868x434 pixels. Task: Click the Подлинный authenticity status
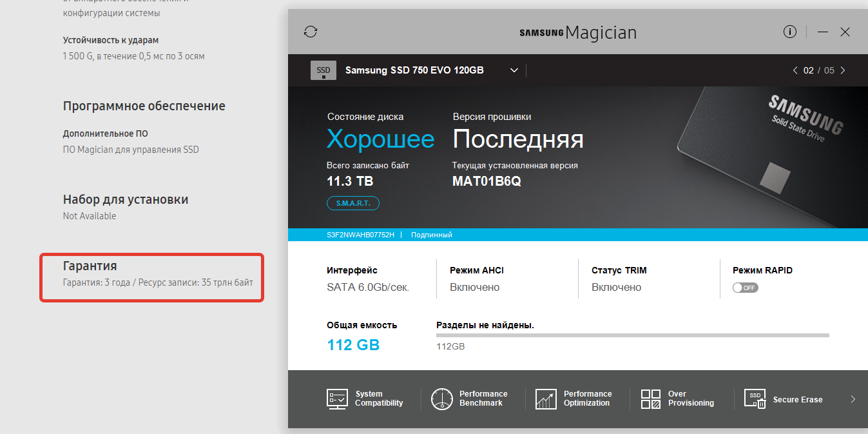432,235
